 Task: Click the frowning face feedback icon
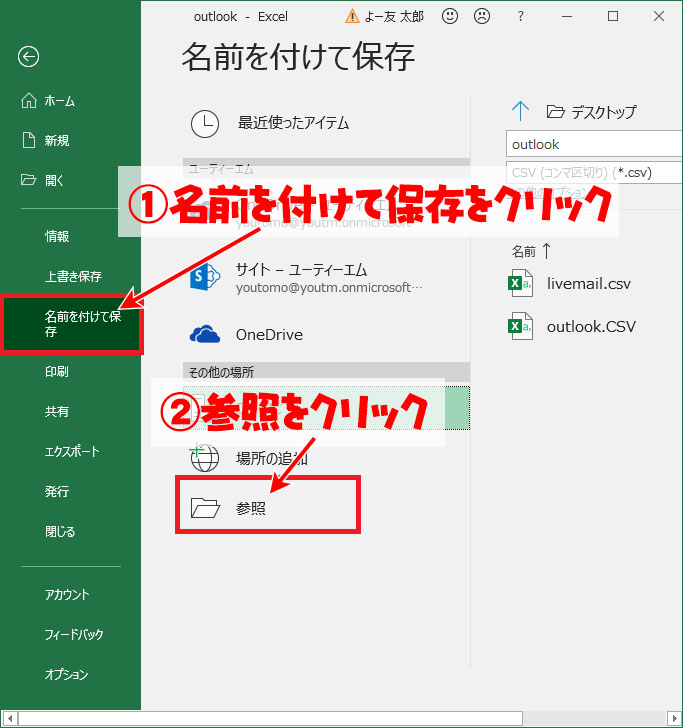point(482,16)
